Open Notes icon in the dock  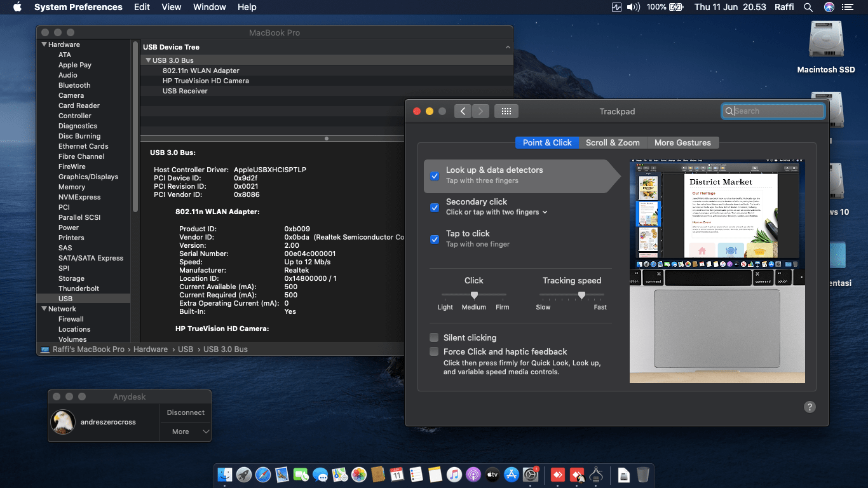pyautogui.click(x=435, y=475)
